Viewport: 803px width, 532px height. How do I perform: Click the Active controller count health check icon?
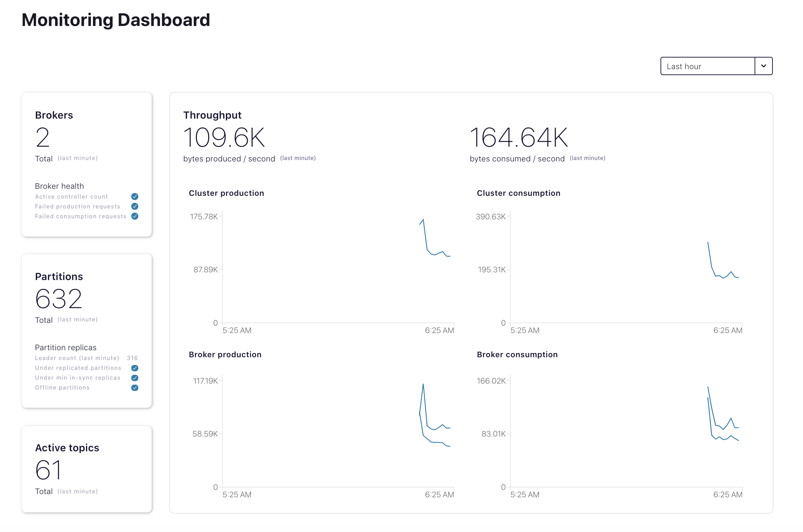[135, 197]
